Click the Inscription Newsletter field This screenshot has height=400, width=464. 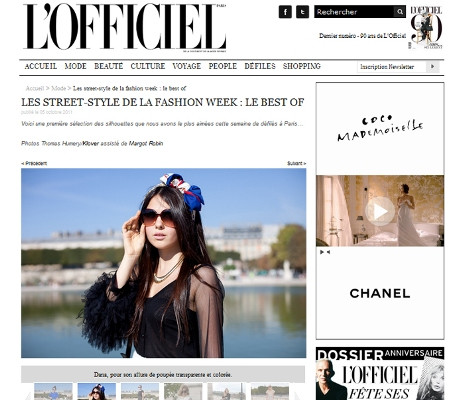click(392, 67)
